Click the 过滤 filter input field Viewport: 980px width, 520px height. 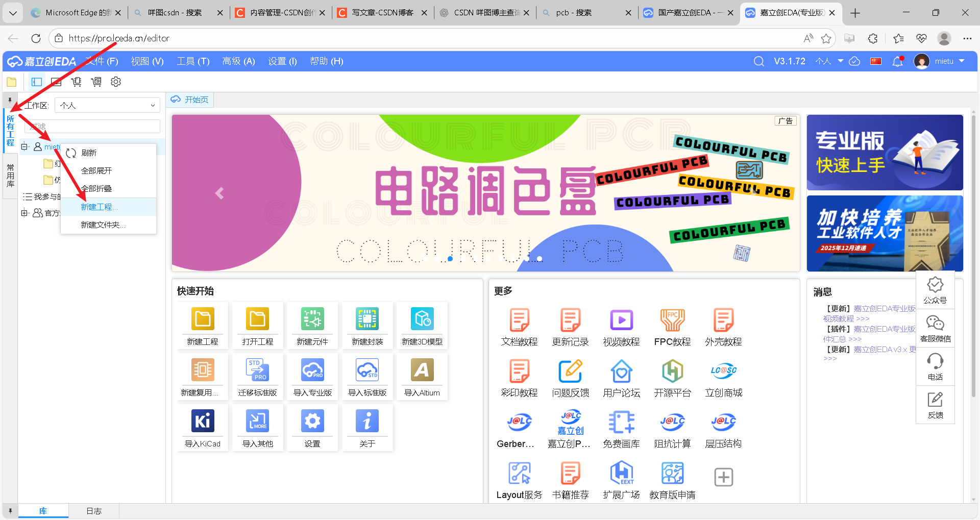tap(92, 126)
